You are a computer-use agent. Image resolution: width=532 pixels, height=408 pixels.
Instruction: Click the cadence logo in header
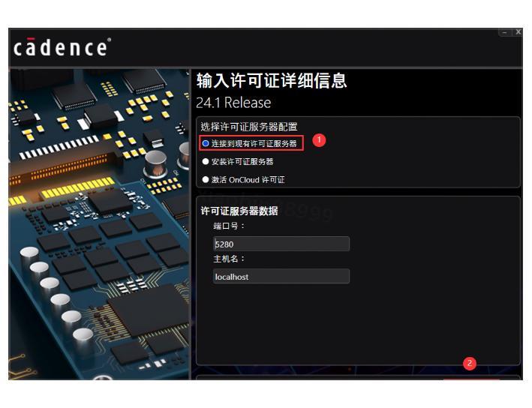[62, 47]
